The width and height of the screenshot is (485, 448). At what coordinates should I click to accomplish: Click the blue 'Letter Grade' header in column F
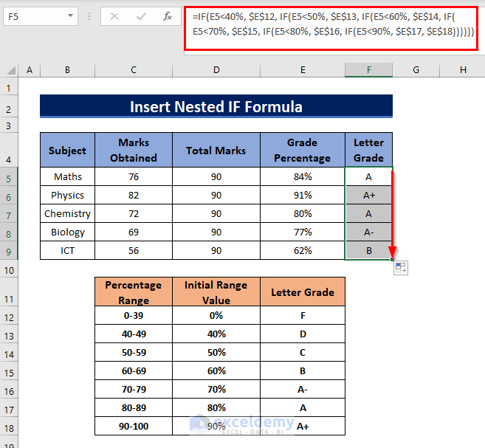point(368,151)
